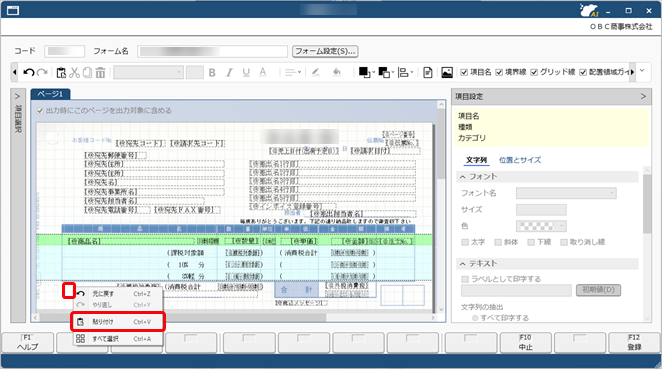Click the AI cloud icon in title bar
Image resolution: width=662 pixels, height=369 pixels.
(589, 10)
